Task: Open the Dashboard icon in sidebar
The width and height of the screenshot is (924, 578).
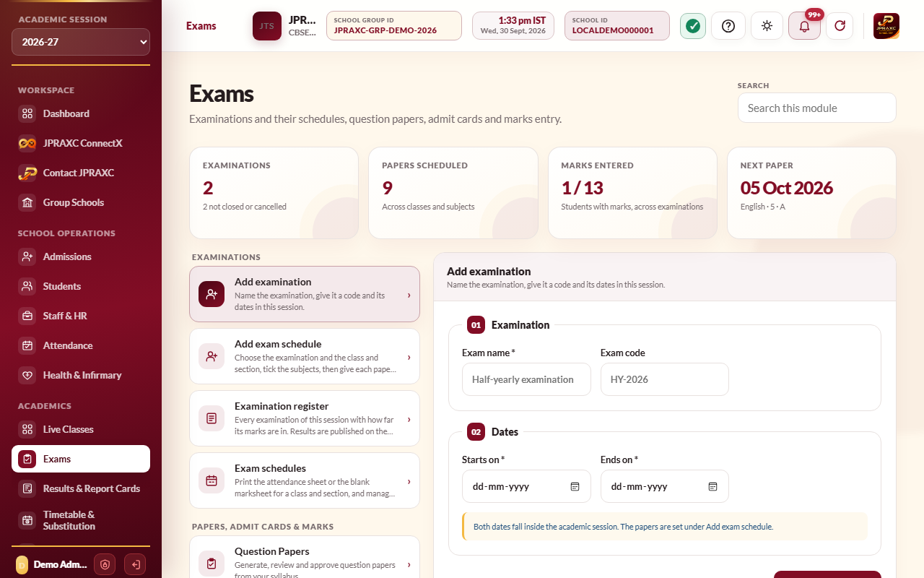Action: (27, 113)
